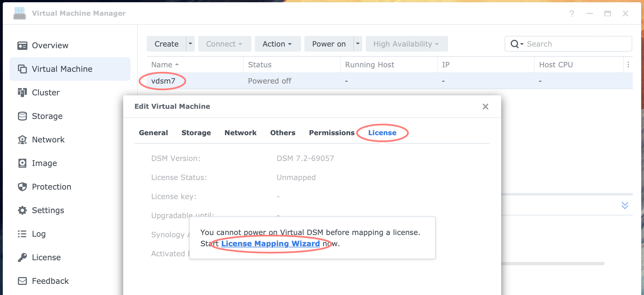
Task: Minimize the Virtual Machine Manager window
Action: 590,13
